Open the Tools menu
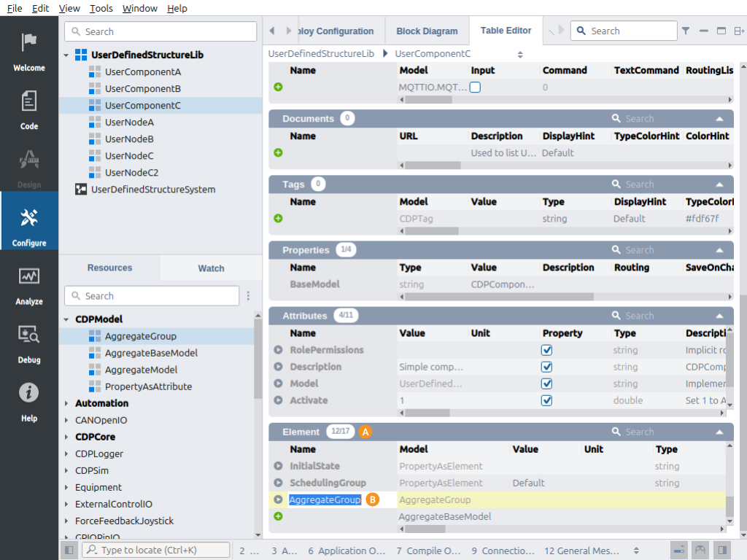 (x=101, y=8)
